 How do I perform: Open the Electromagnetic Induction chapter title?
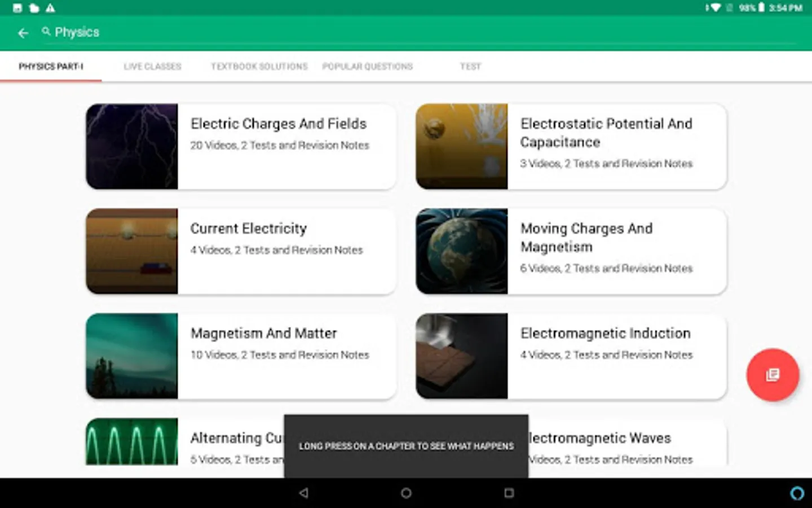tap(606, 334)
